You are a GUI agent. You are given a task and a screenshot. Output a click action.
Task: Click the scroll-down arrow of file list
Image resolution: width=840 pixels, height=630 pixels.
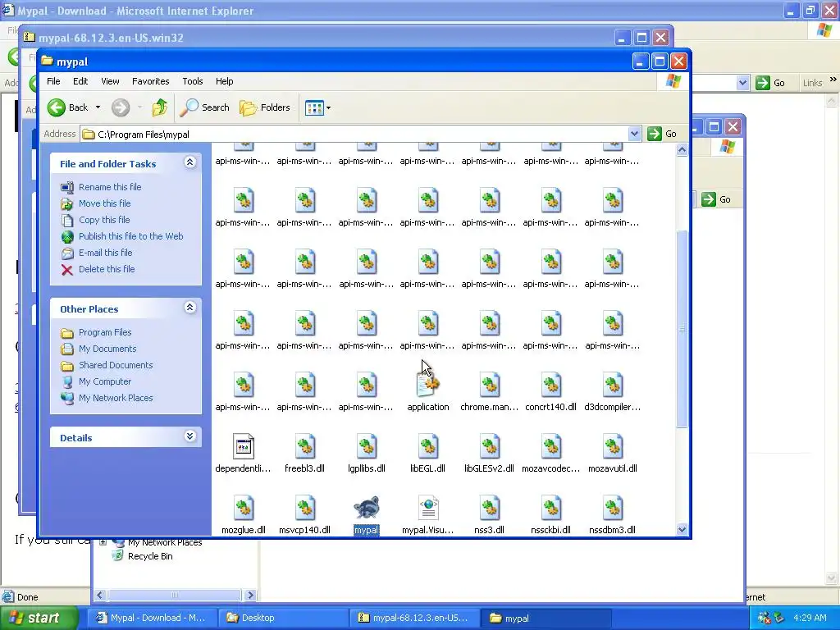click(682, 530)
